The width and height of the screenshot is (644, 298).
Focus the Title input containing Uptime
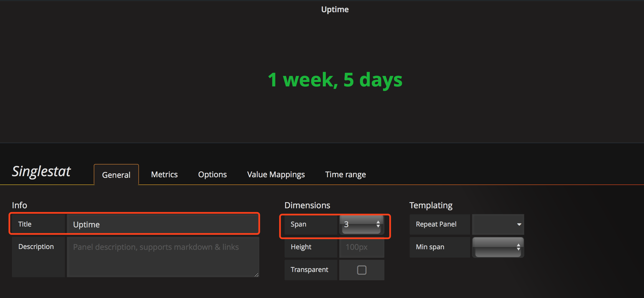[163, 224]
